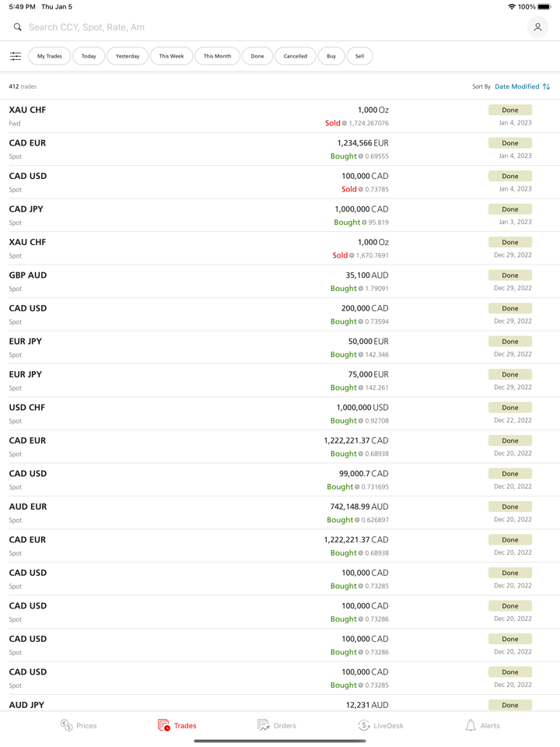Switch to the My Trades filter
This screenshot has height=747, width=560.
tap(49, 56)
